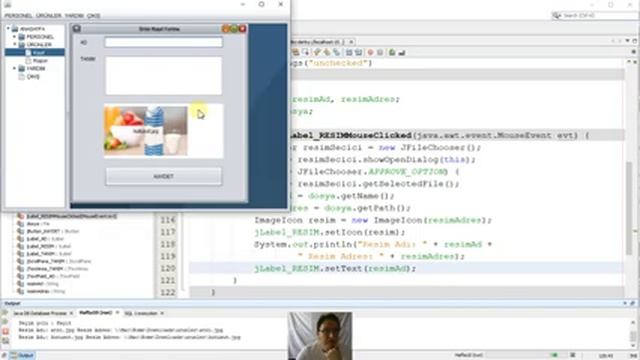This screenshot has height=360, width=640.
Task: Close the Java DB Database Process output tab
Action: pyautogui.click(x=71, y=313)
